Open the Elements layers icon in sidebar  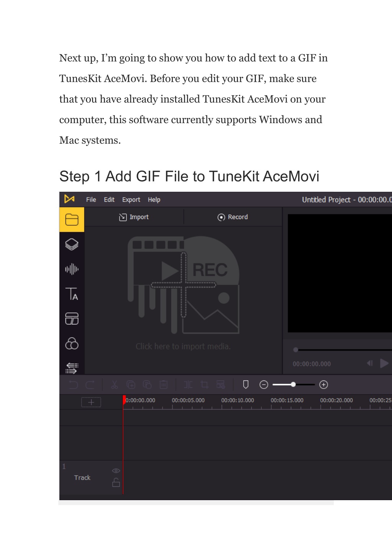pos(72,244)
